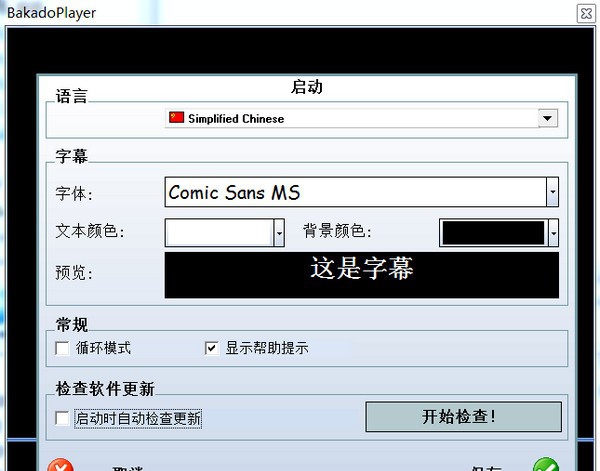Click the green checkmark save icon
Image resolution: width=600 pixels, height=471 pixels.
546,464
